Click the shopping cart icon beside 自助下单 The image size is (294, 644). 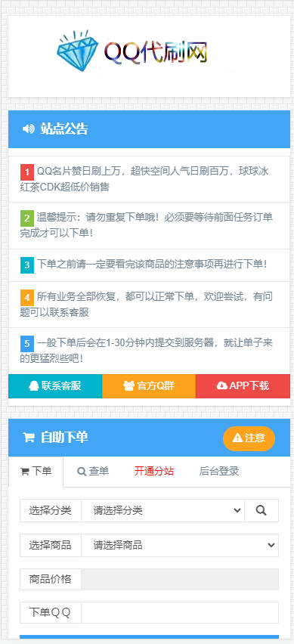28,438
